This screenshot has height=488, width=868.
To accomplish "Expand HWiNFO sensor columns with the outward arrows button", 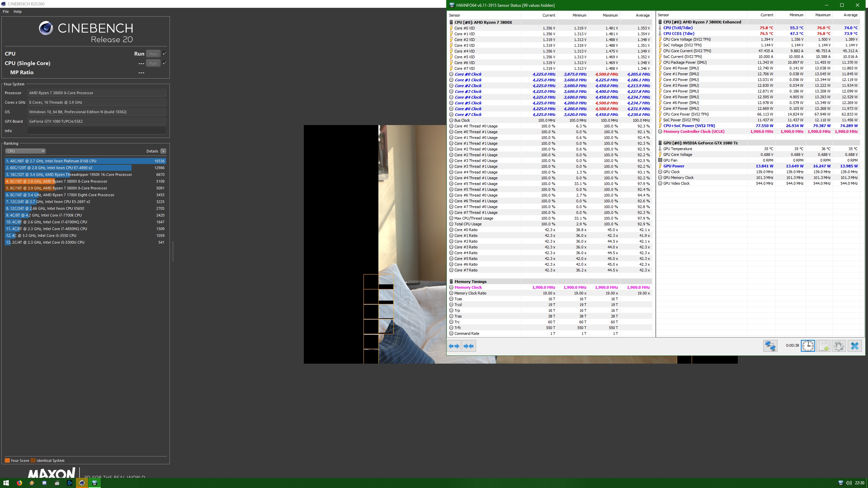I will pyautogui.click(x=454, y=346).
